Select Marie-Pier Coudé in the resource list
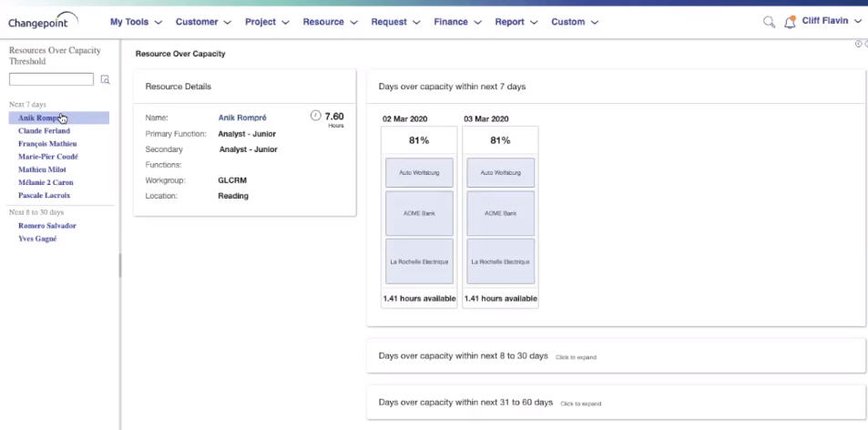 48,157
